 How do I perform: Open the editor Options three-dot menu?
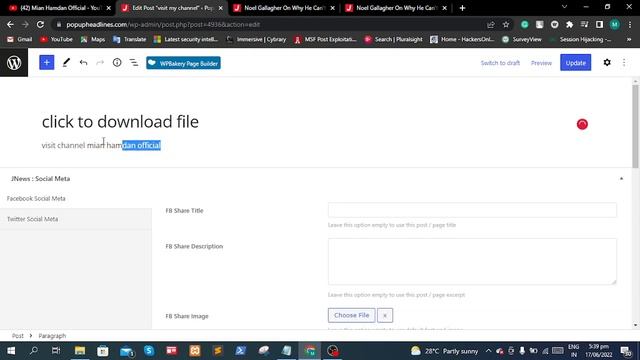624,62
